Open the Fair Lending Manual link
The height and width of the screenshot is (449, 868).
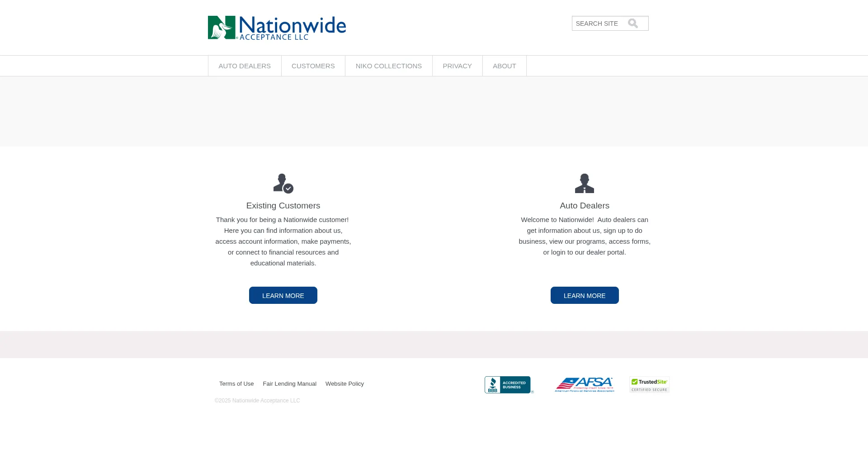(289, 383)
